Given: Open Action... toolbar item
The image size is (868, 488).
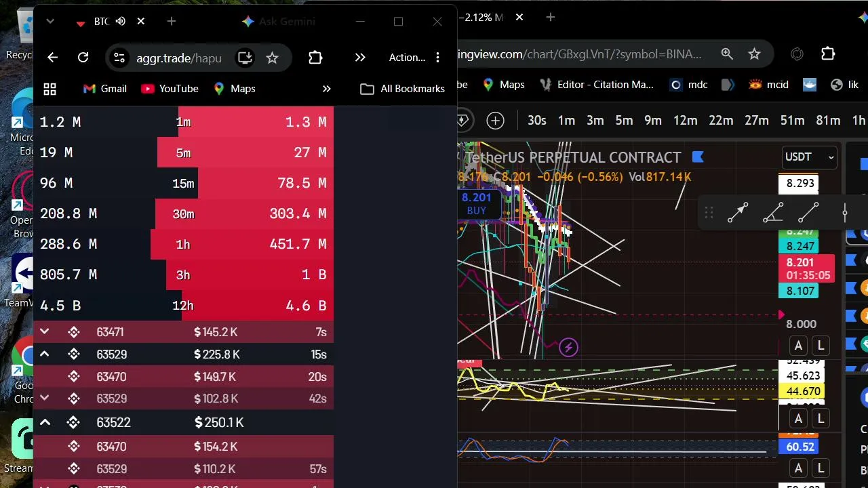Looking at the screenshot, I should pos(407,58).
